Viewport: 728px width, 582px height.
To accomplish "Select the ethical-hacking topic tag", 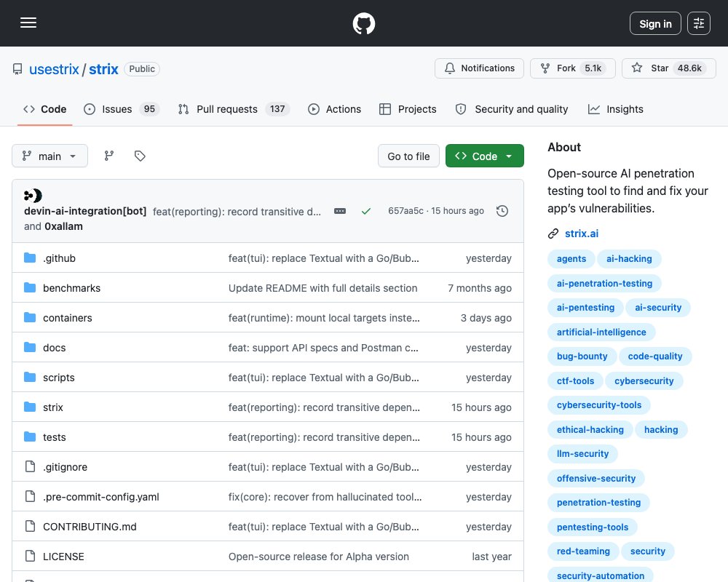I will (590, 430).
